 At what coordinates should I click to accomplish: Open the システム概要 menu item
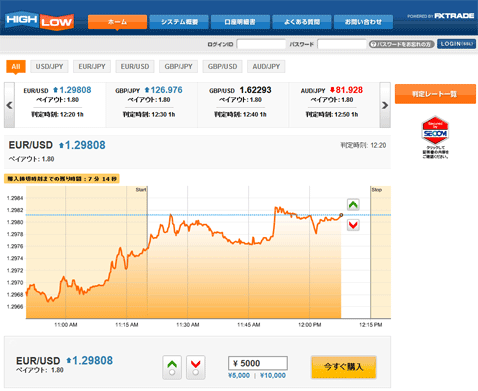coord(179,22)
